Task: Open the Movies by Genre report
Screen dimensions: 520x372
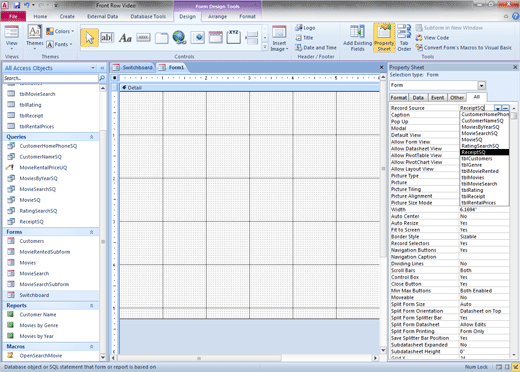Action: point(39,325)
